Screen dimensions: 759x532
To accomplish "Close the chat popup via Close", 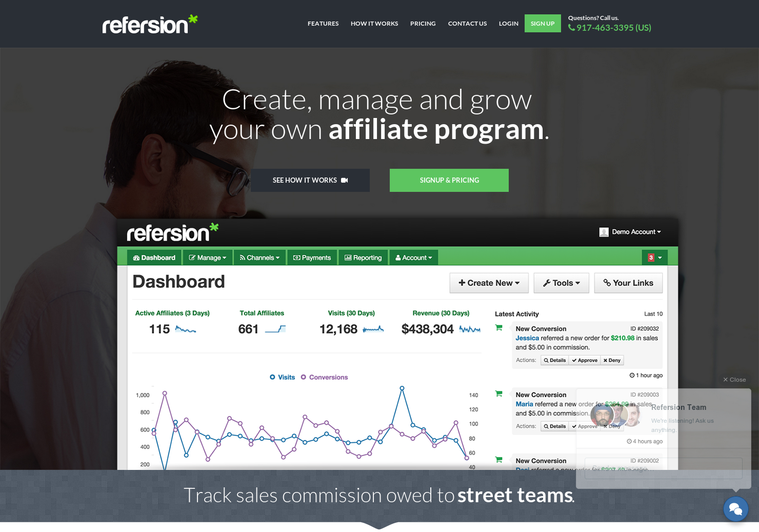I will coord(734,380).
